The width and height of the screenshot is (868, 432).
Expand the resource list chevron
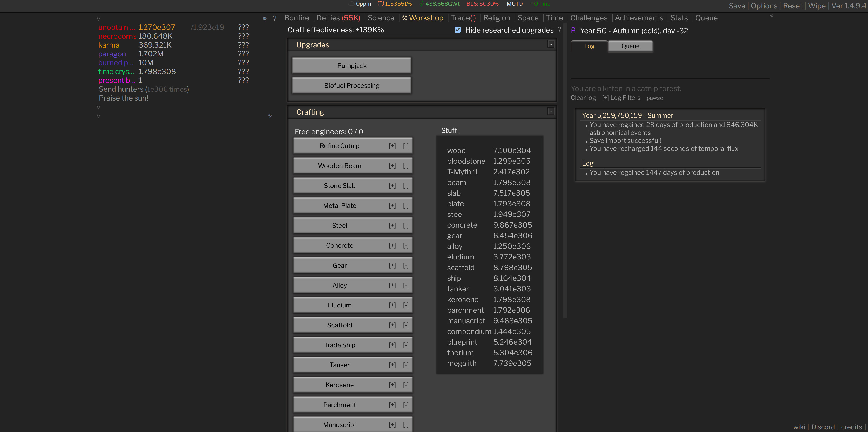[x=98, y=19]
